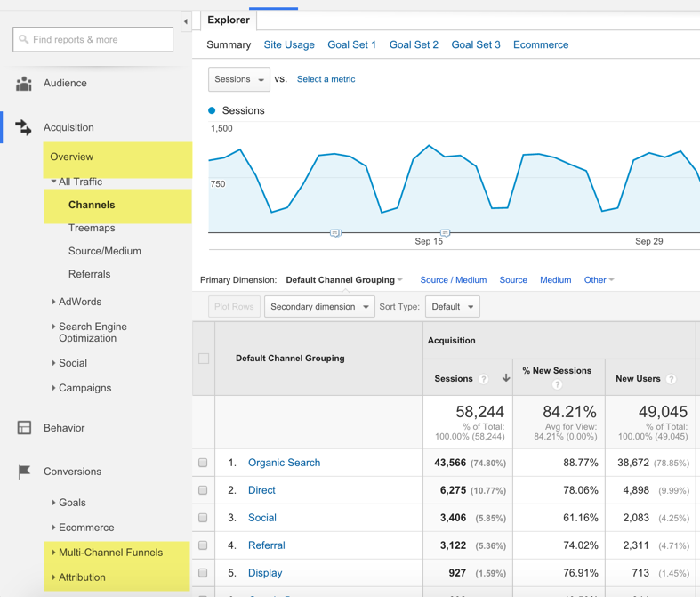Click the Sessions column sort arrow
The height and width of the screenshot is (597, 700).
click(506, 378)
